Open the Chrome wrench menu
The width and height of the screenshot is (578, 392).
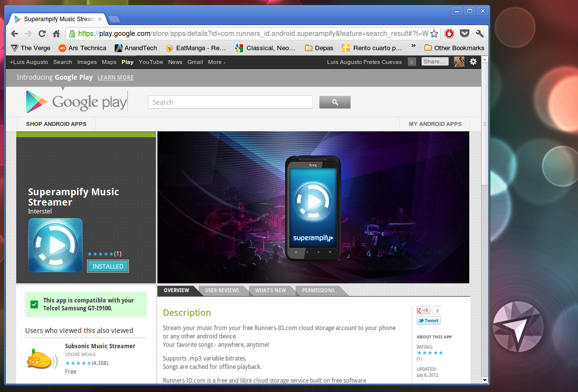tap(480, 33)
